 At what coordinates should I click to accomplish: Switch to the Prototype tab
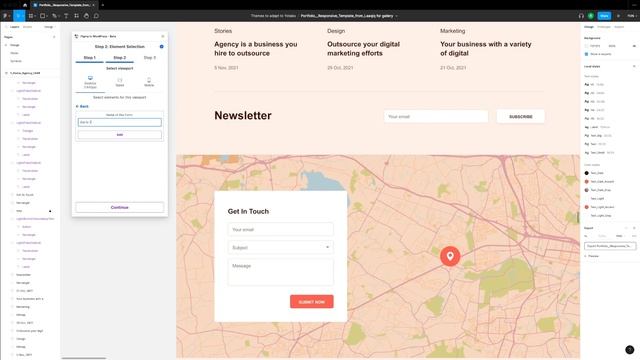(604, 27)
